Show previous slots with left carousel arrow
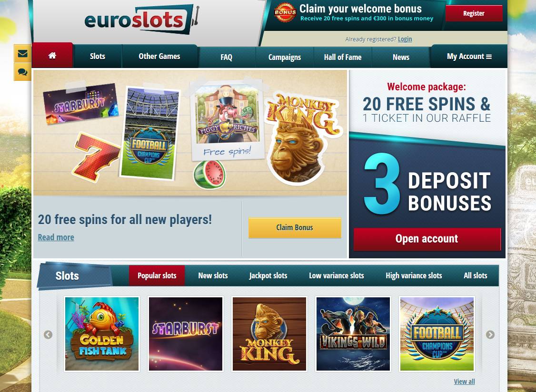Image resolution: width=536 pixels, height=392 pixels. [x=48, y=334]
